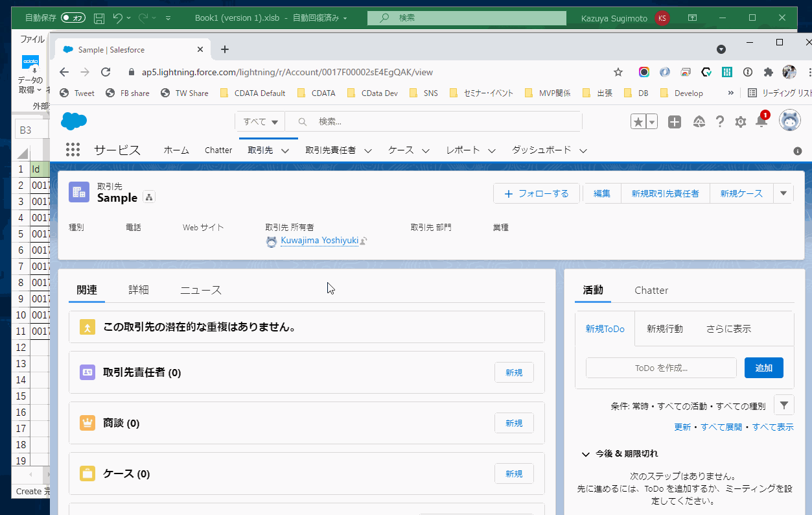Open the Kuwajima Yoshiyuki owner link

point(319,241)
